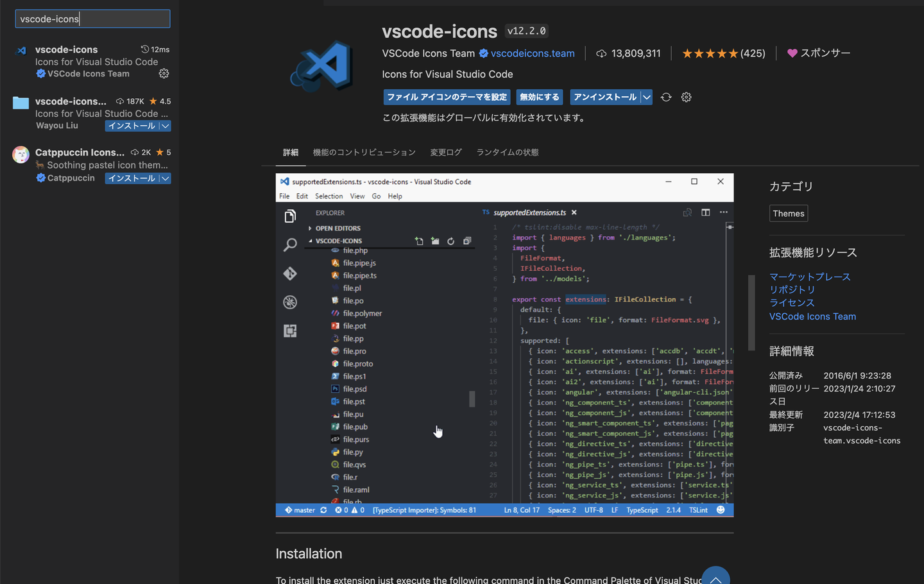
Task: Click the auto-update sync icon beside uninstall
Action: (x=666, y=97)
